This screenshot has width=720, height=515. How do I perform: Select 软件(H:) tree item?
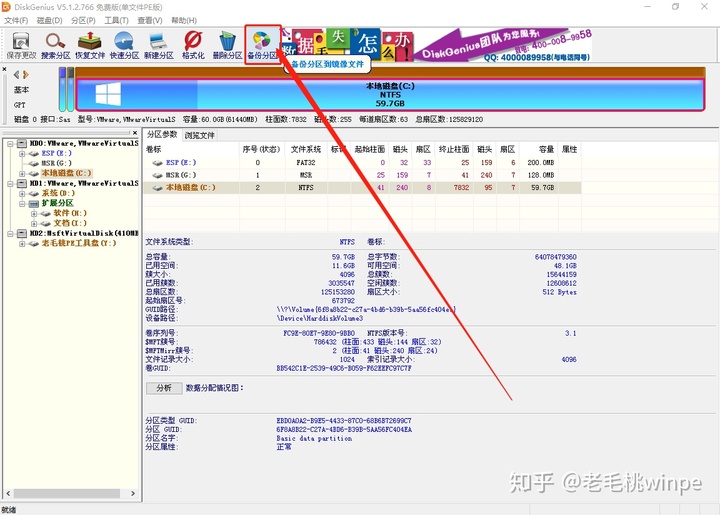tap(70, 213)
